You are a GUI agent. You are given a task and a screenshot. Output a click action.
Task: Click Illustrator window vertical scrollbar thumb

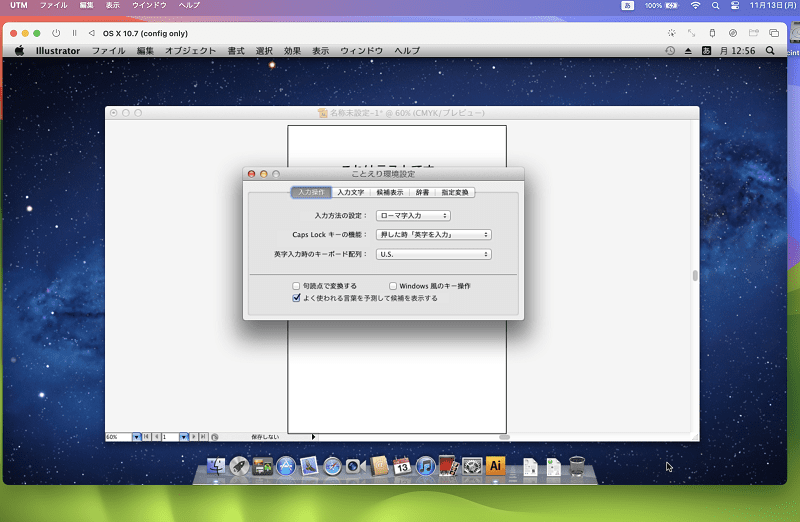(695, 276)
